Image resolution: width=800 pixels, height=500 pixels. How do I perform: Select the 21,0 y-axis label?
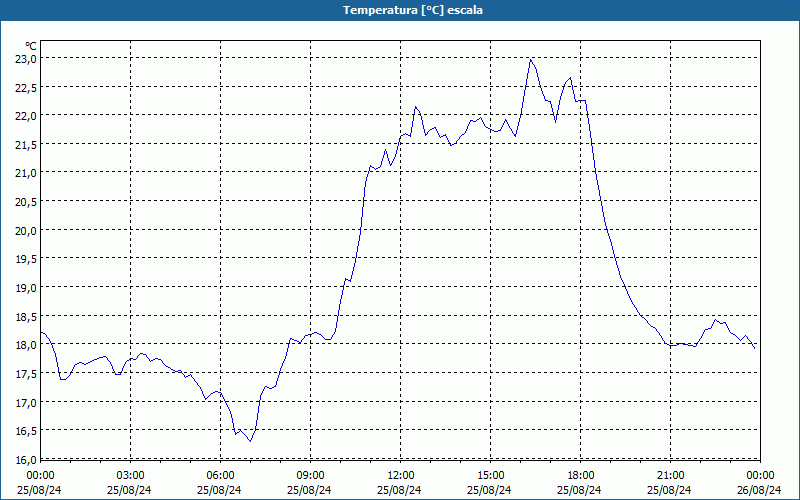click(26, 173)
